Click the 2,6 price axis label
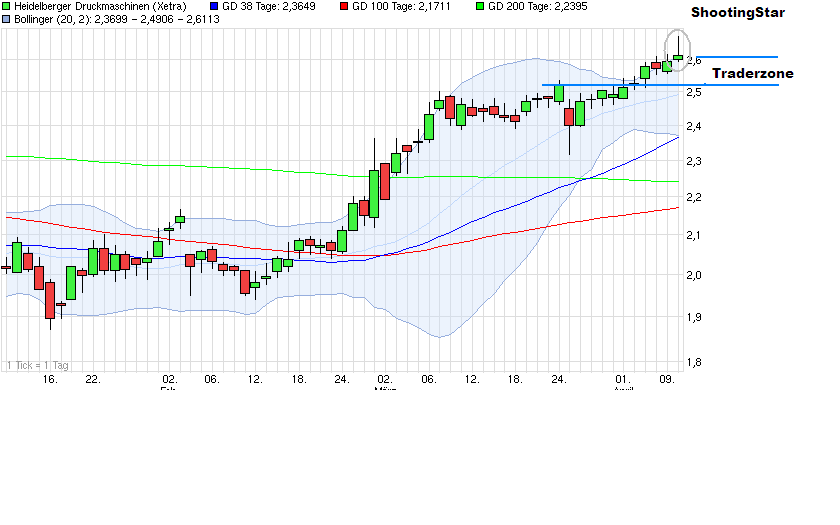This screenshot has height=525, width=840. coord(694,61)
